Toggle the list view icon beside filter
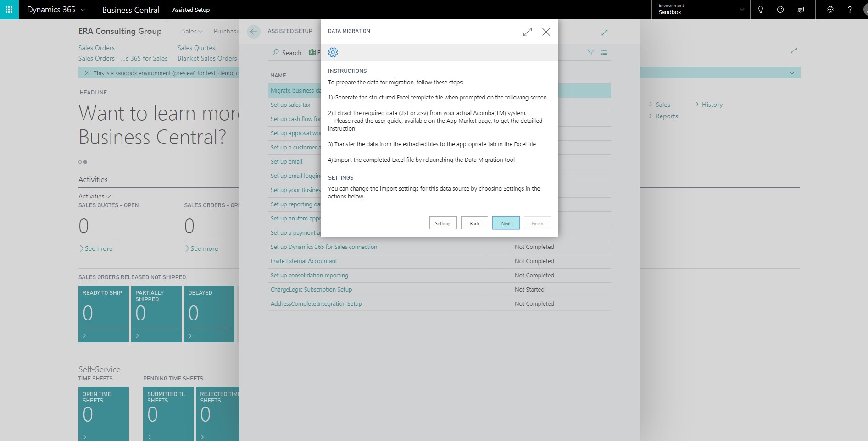 (x=604, y=53)
